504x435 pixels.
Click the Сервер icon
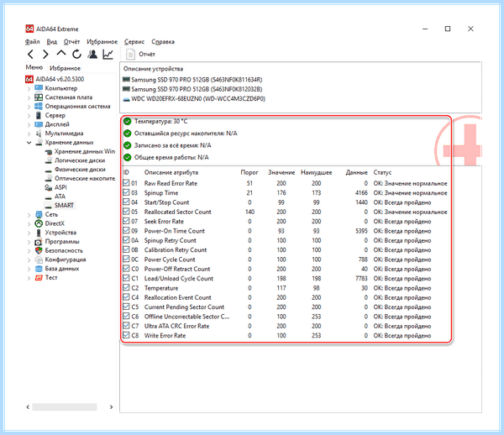39,115
